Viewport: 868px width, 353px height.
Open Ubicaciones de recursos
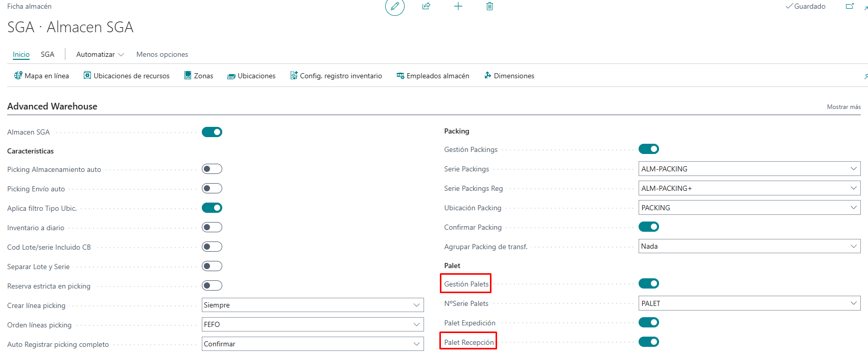pos(127,76)
